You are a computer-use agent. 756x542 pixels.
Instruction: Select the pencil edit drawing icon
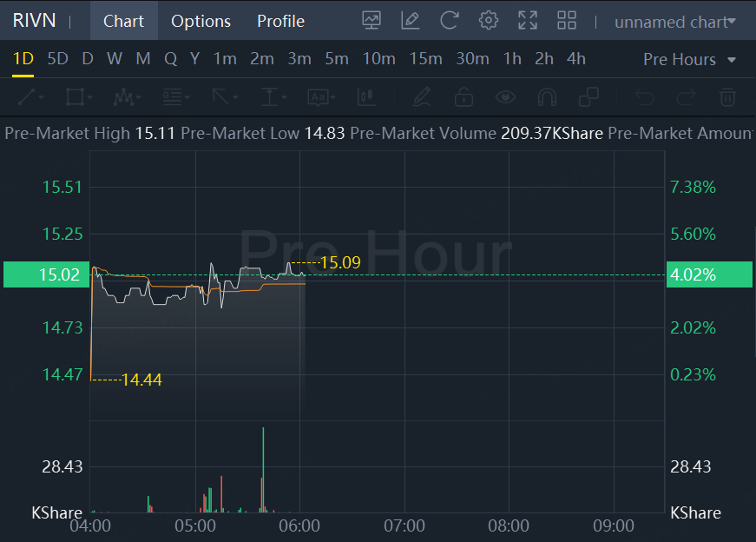pos(411,20)
